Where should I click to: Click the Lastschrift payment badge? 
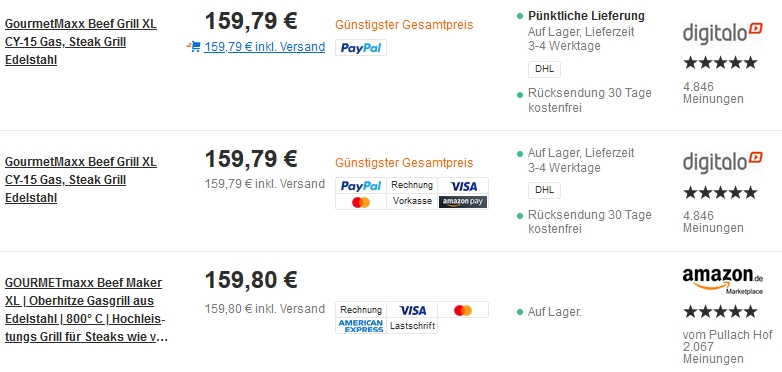[412, 326]
